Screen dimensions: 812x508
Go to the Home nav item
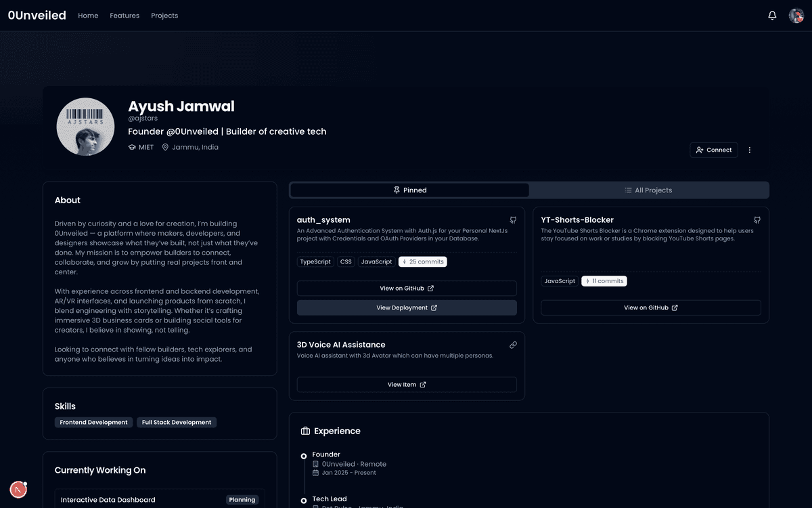pos(88,16)
